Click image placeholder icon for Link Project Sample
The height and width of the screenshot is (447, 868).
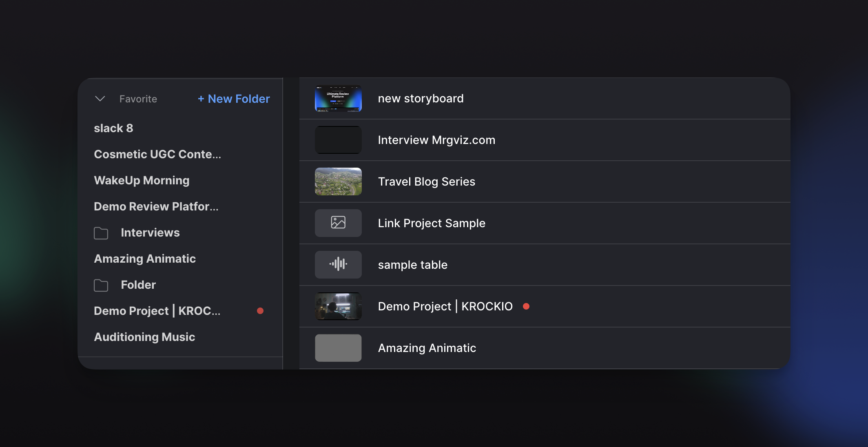[338, 223]
